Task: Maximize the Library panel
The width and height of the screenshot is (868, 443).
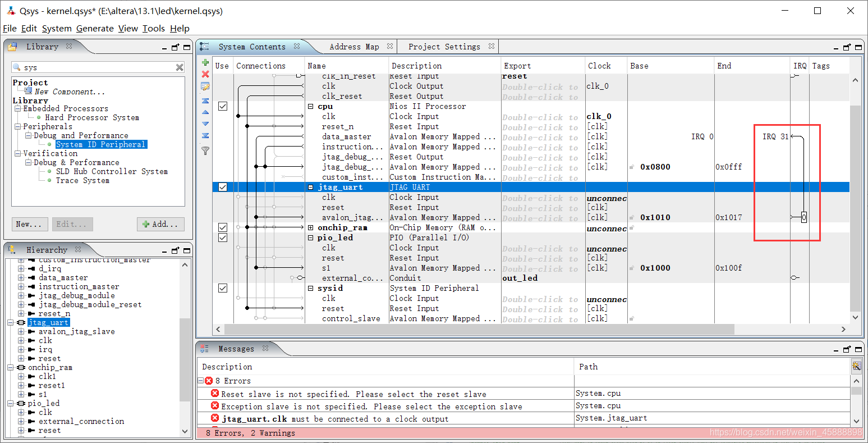Action: click(187, 47)
